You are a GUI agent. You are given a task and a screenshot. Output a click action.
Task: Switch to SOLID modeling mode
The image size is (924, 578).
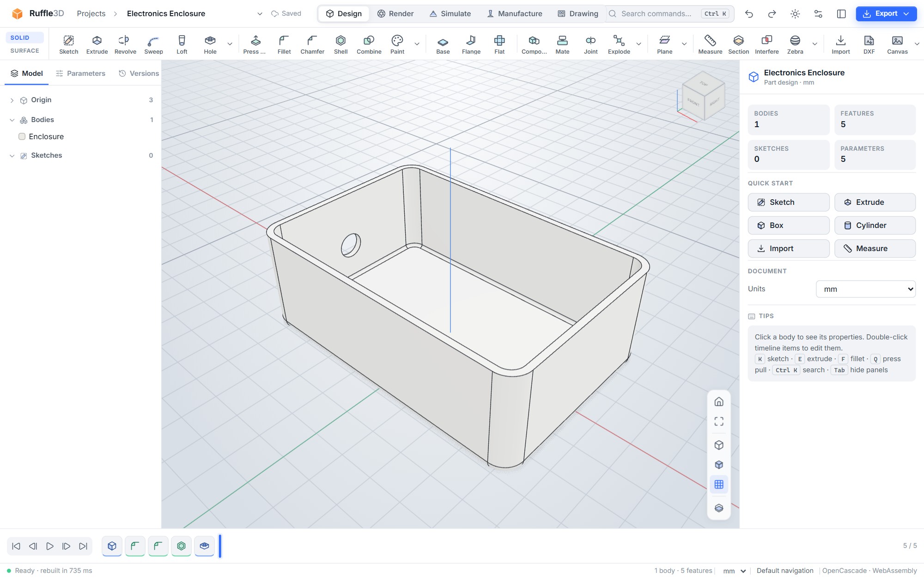pos(25,37)
